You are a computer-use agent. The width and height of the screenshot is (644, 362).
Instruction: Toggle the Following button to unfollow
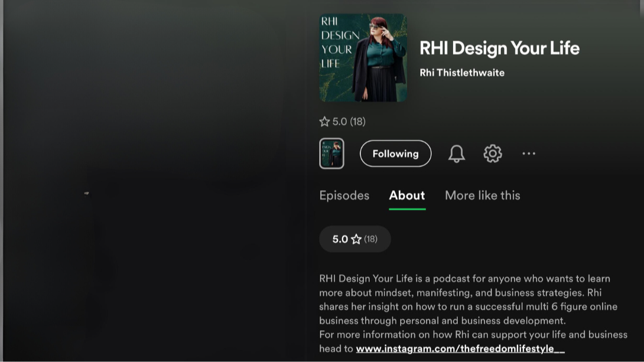click(x=395, y=154)
